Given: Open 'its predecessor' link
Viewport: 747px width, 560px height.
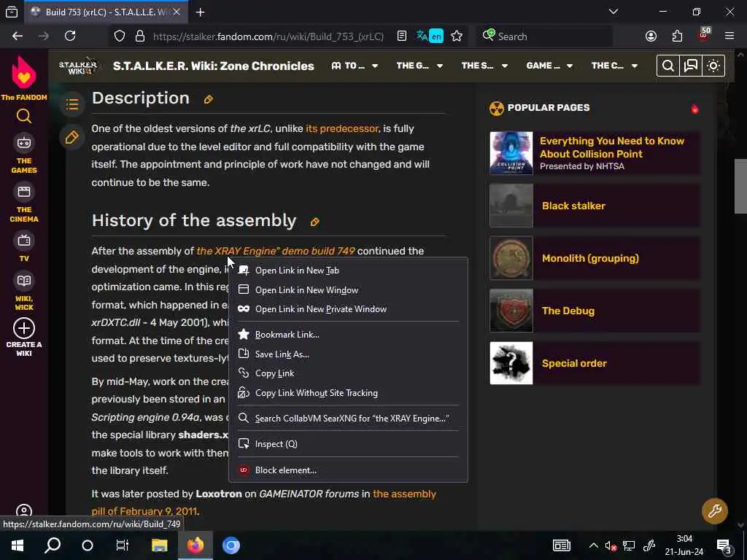Looking at the screenshot, I should tap(342, 128).
